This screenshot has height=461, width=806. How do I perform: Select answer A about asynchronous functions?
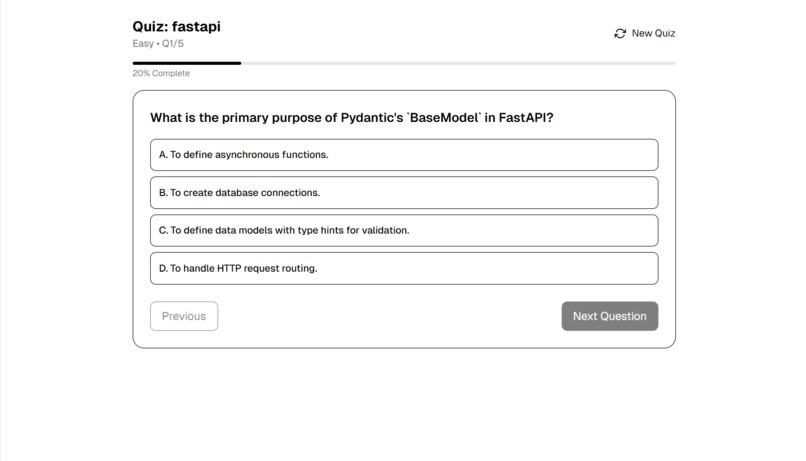coord(404,155)
